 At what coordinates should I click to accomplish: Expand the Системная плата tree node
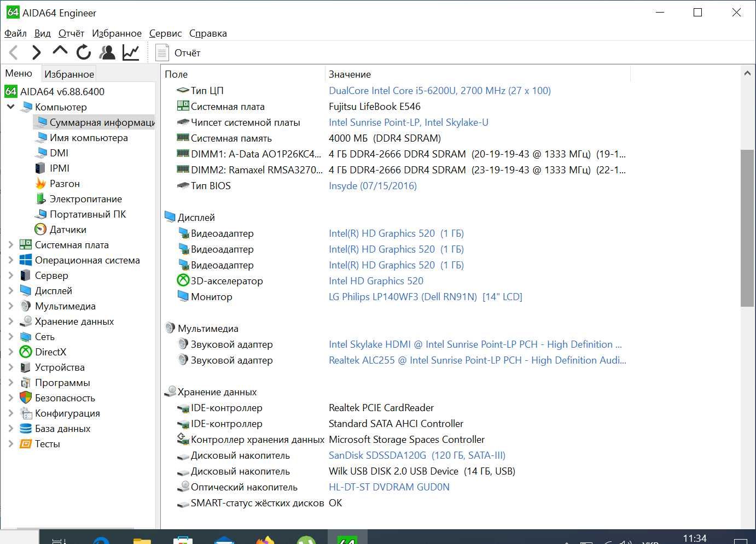click(x=10, y=245)
